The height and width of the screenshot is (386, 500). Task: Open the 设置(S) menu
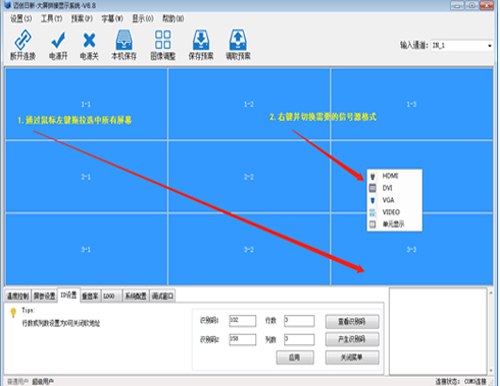click(21, 18)
